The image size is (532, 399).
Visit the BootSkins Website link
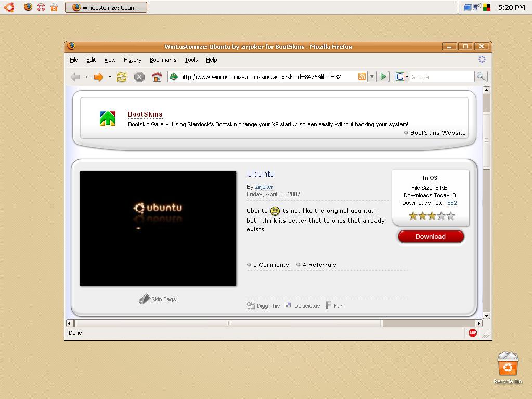pyautogui.click(x=438, y=133)
